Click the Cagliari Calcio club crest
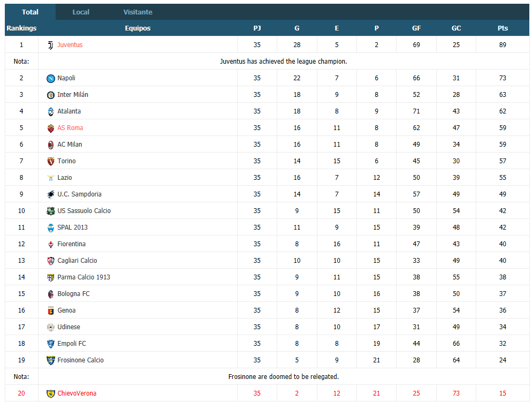 tap(50, 261)
